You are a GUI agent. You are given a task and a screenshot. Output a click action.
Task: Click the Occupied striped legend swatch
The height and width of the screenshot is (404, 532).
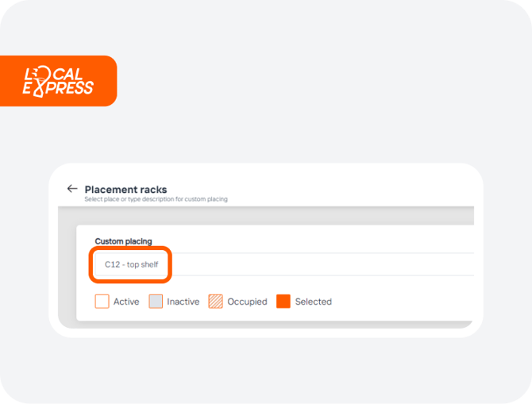[215, 302]
